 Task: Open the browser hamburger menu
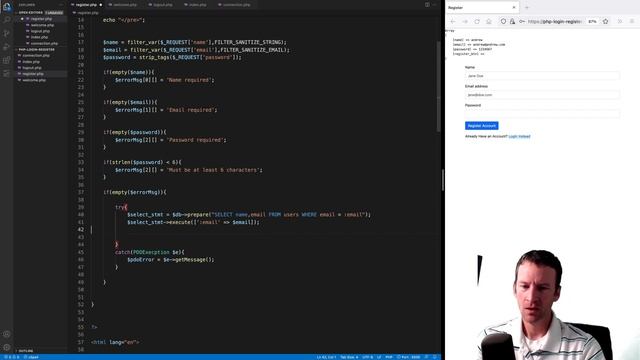click(632, 21)
